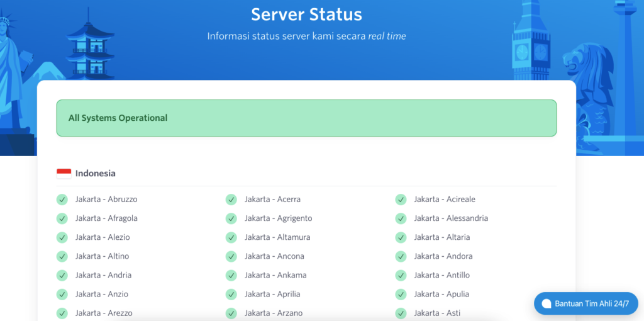The image size is (644, 321).
Task: Select the Jakarta - Antillo server name
Action: point(442,275)
